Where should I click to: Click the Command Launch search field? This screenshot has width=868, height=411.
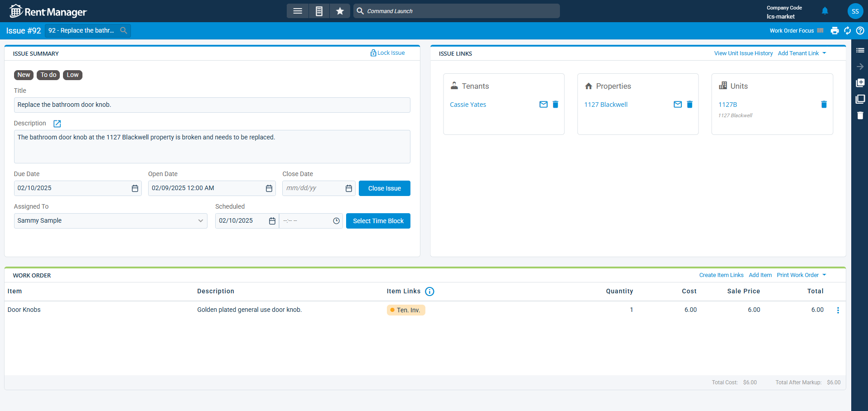[x=456, y=10]
